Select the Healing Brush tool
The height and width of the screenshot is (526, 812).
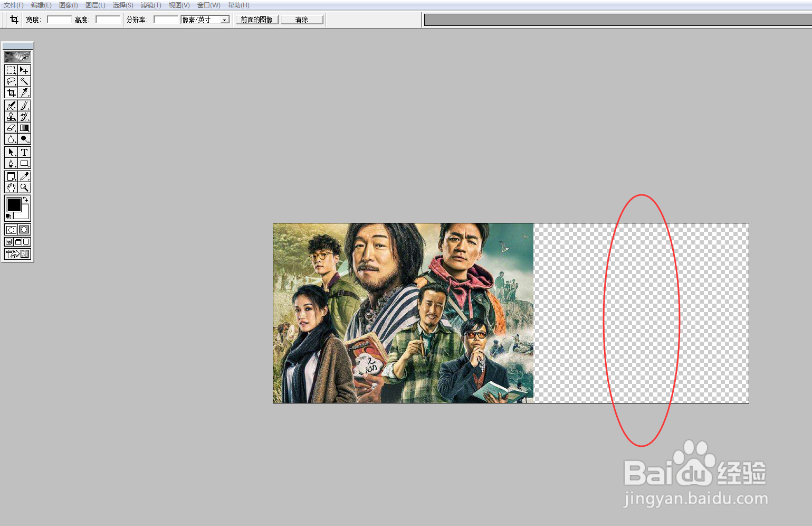(x=11, y=106)
